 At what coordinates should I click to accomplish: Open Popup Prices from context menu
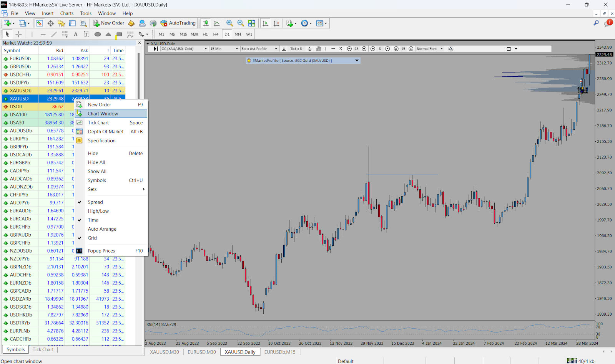(111, 251)
